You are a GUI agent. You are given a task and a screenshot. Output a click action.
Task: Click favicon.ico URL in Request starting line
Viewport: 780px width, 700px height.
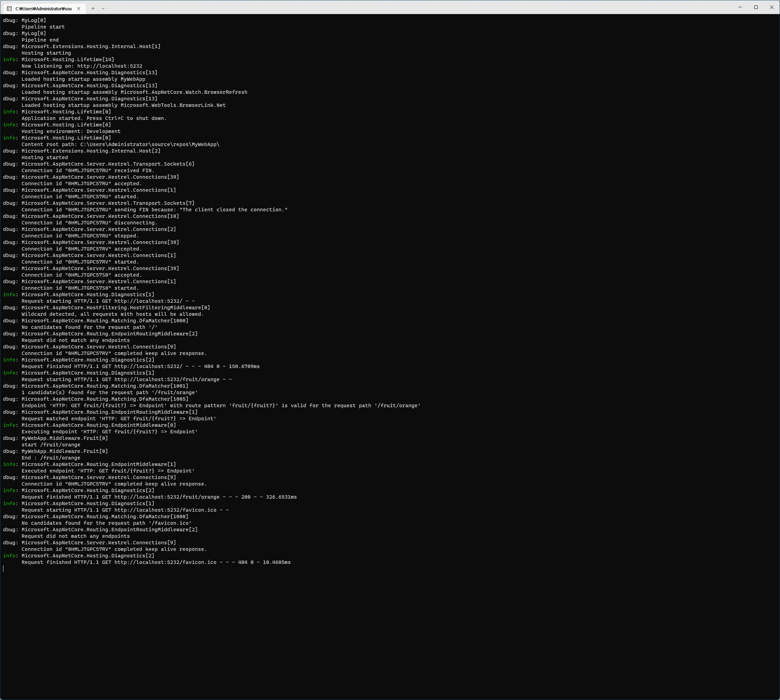point(165,510)
